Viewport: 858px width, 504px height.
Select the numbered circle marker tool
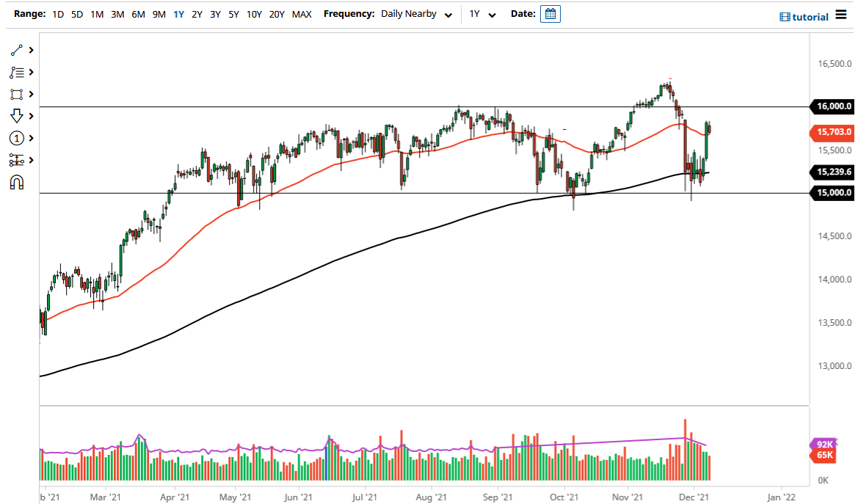coord(15,138)
